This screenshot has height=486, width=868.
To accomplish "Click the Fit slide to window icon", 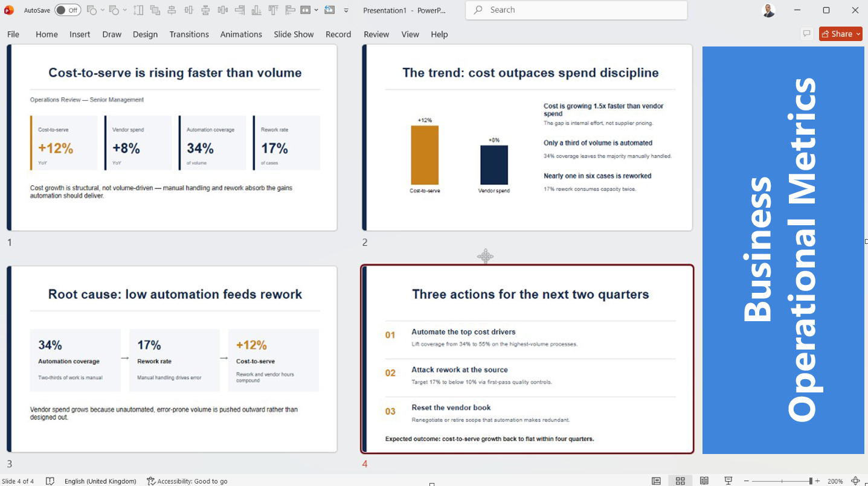I will (856, 481).
